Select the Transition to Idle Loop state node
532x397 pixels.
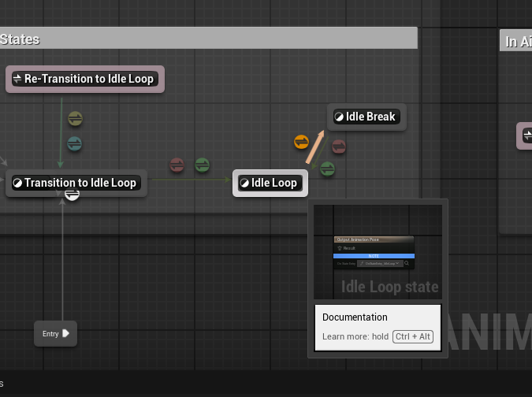pos(76,183)
